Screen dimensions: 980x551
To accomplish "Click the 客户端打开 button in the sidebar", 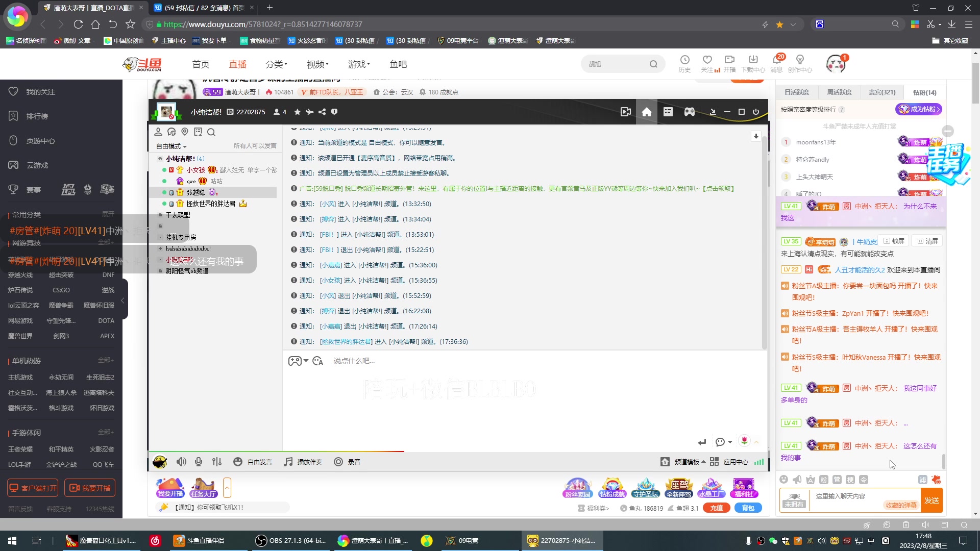I will tap(33, 488).
